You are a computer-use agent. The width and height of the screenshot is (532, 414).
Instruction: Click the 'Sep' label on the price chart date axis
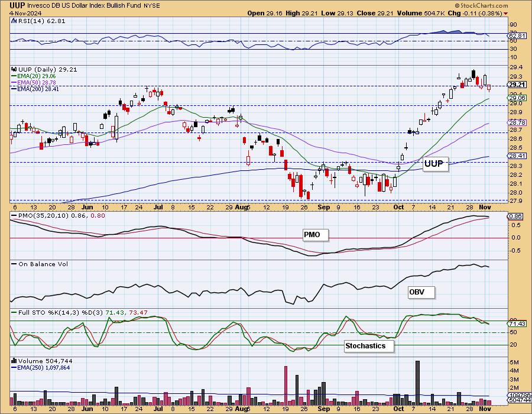coord(324,207)
